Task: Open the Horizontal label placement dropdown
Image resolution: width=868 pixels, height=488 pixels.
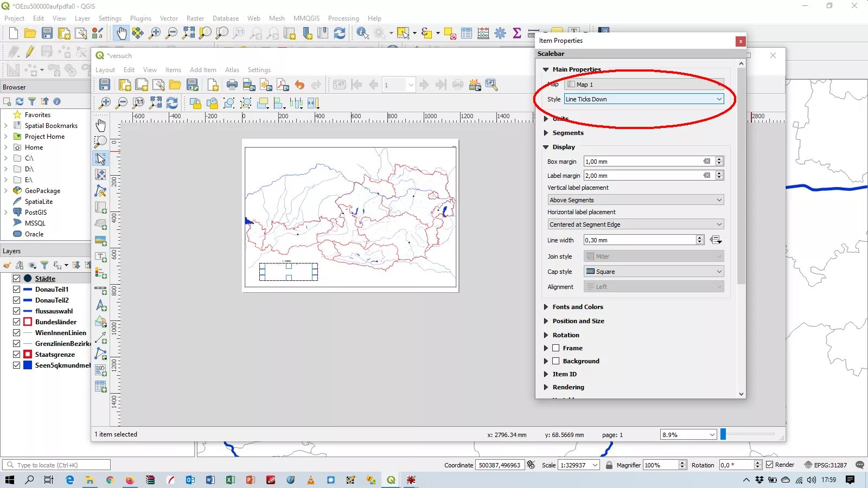Action: click(x=636, y=224)
